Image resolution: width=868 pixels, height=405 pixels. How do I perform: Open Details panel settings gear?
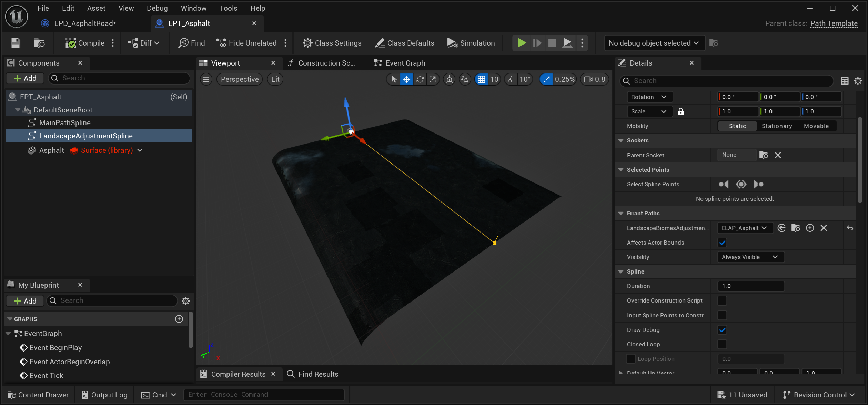click(858, 81)
